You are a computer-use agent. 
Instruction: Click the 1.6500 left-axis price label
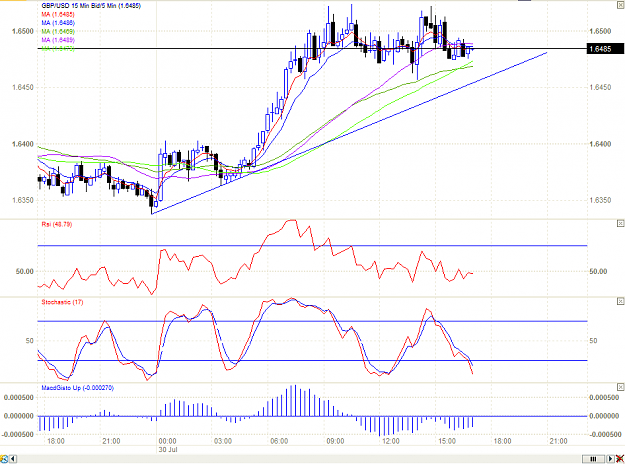pos(23,31)
